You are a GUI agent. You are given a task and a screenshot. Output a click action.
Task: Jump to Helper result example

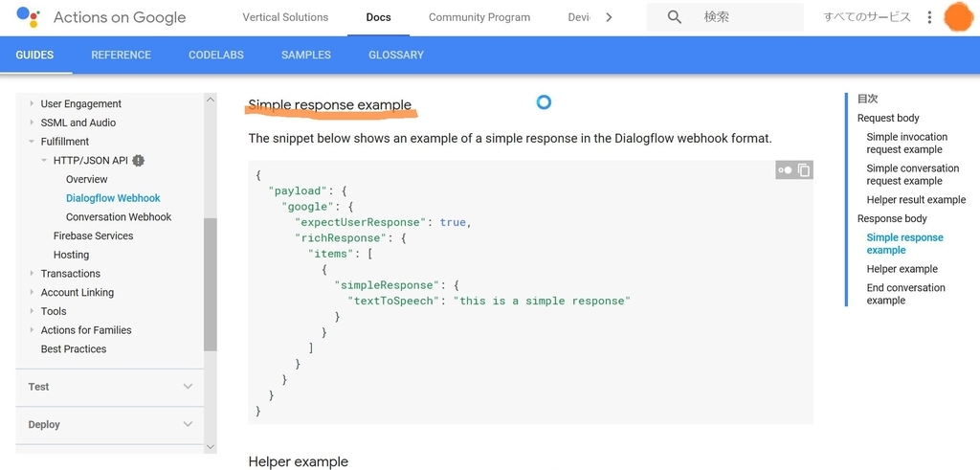[x=916, y=200]
